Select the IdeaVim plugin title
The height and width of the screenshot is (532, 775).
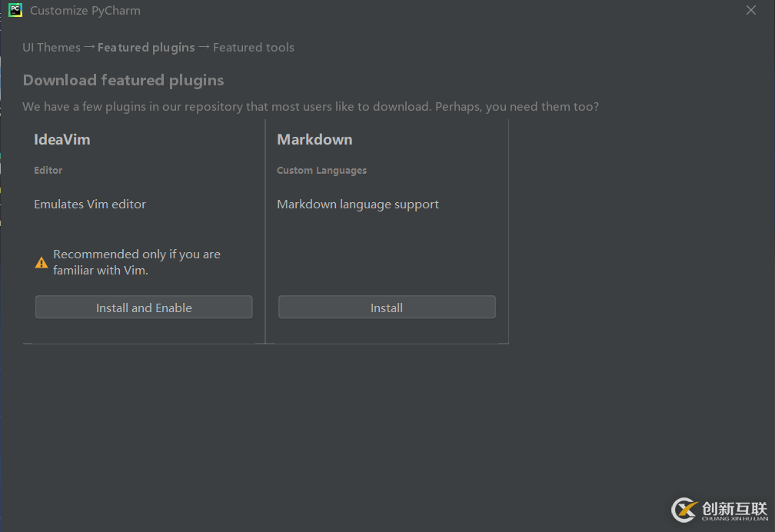[x=62, y=139]
